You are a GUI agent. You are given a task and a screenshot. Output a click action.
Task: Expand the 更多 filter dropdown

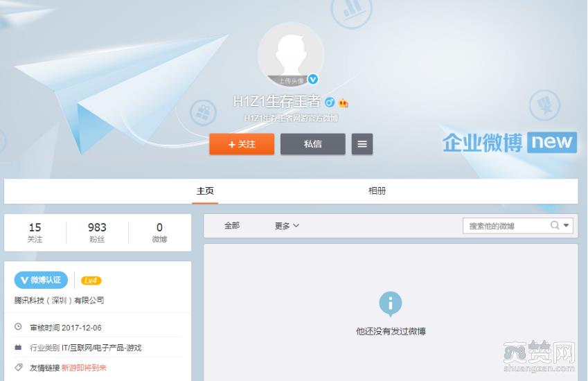[287, 226]
